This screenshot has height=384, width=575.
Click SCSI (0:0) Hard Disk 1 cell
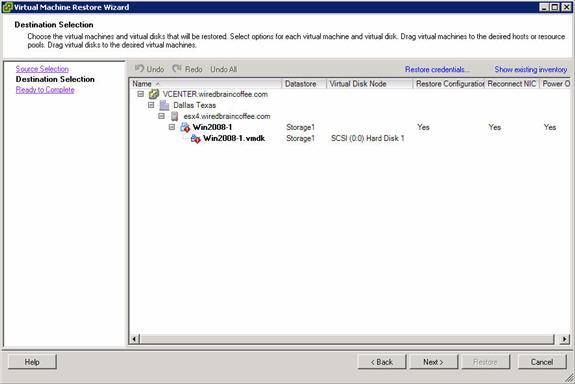tap(367, 138)
